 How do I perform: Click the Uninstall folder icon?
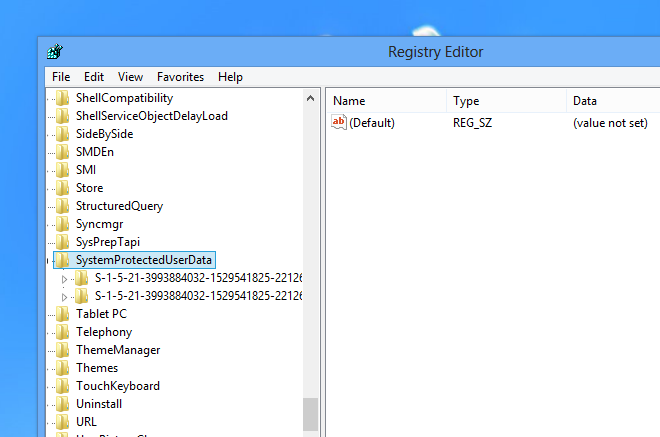click(x=63, y=404)
